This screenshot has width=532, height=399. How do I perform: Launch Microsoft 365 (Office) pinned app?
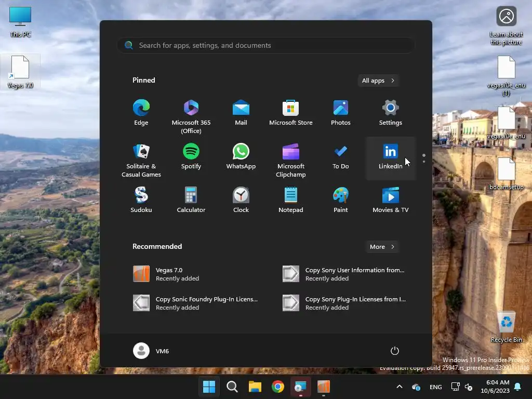[x=191, y=116]
